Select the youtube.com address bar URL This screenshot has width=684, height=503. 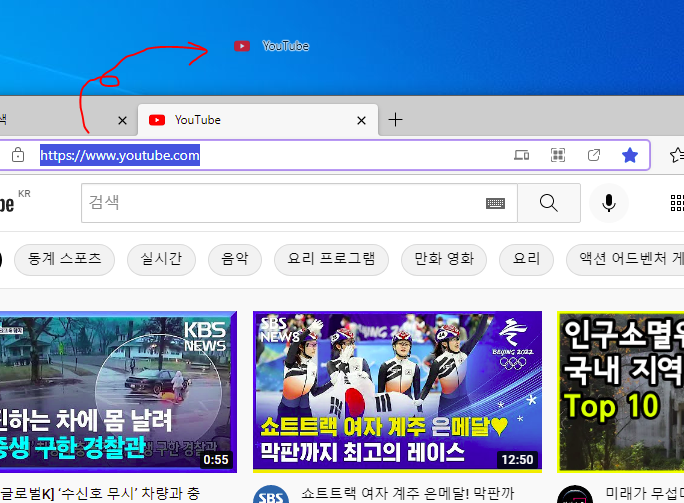pos(120,155)
